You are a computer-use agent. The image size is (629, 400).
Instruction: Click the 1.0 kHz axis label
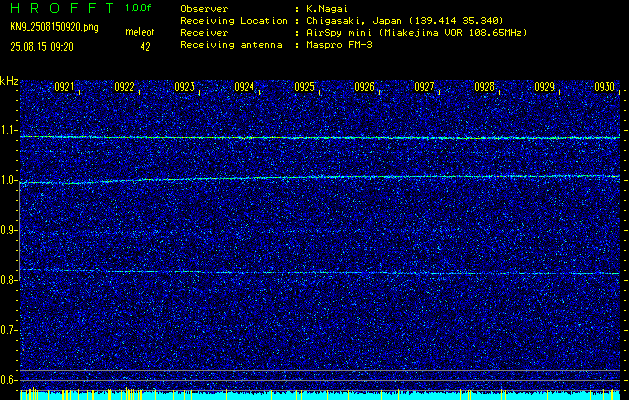pyautogui.click(x=8, y=180)
